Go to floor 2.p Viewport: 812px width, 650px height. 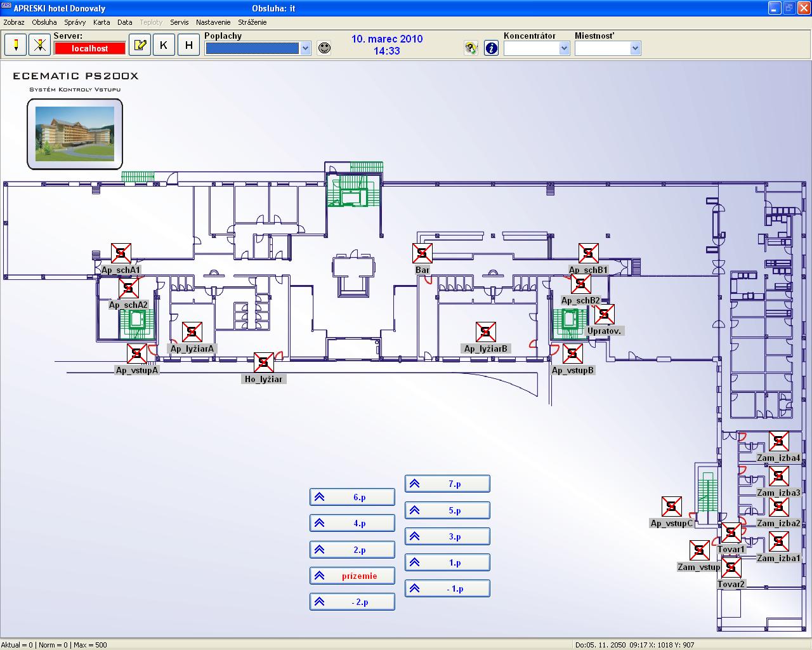[x=352, y=550]
